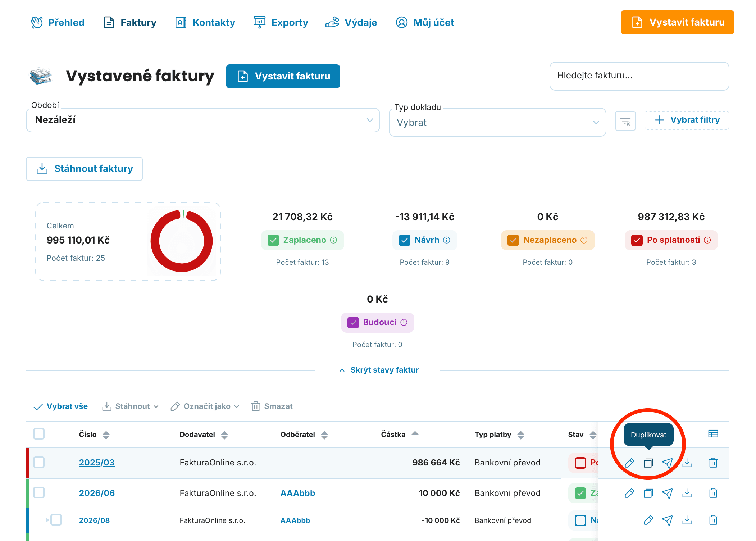Viewport: 756px width, 541px height.
Task: Download invoice 2026/06
Action: 687,493
